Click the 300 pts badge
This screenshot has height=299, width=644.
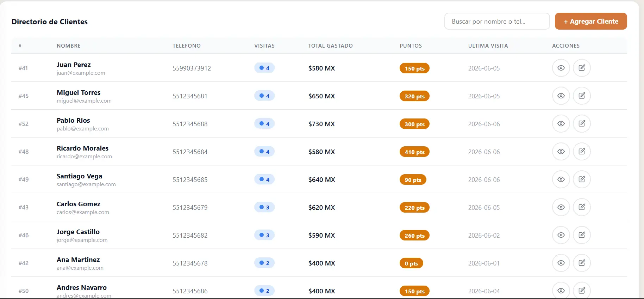click(414, 124)
